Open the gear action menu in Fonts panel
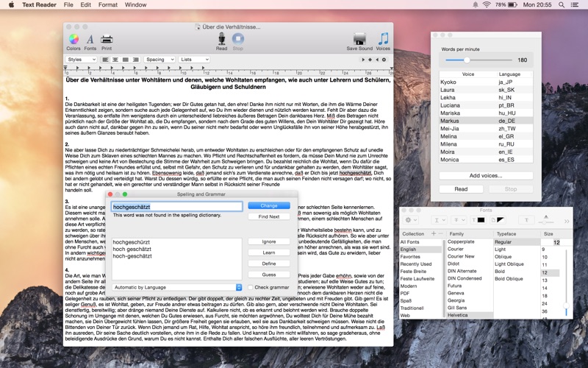Image resolution: width=588 pixels, height=368 pixels. 411,220
